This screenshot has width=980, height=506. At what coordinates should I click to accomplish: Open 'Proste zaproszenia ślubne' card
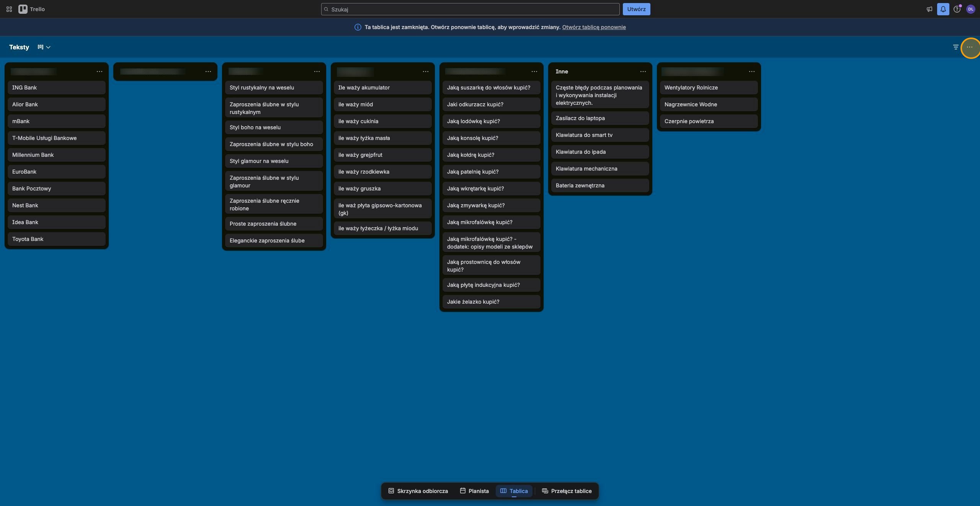tap(274, 224)
